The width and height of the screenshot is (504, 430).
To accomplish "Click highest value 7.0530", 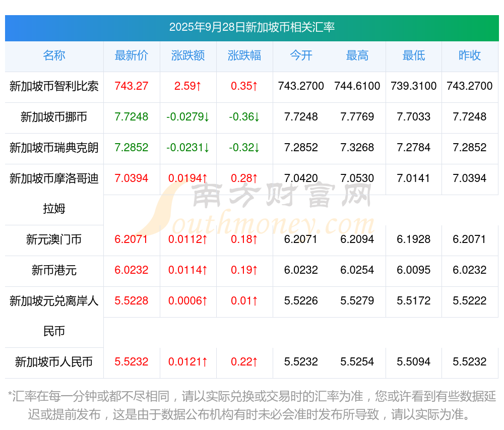I will tap(357, 178).
